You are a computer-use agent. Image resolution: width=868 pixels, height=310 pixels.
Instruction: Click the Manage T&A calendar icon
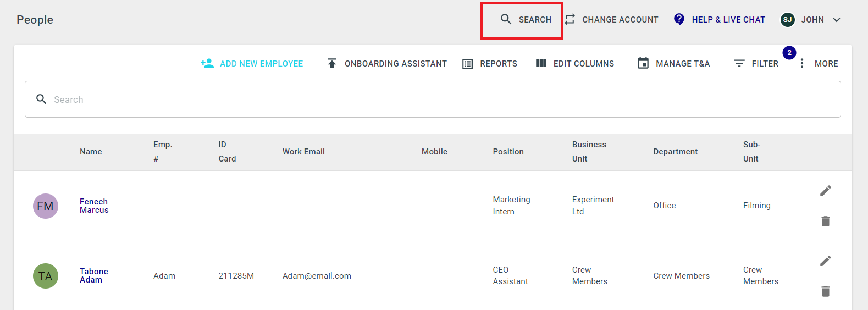tap(643, 63)
